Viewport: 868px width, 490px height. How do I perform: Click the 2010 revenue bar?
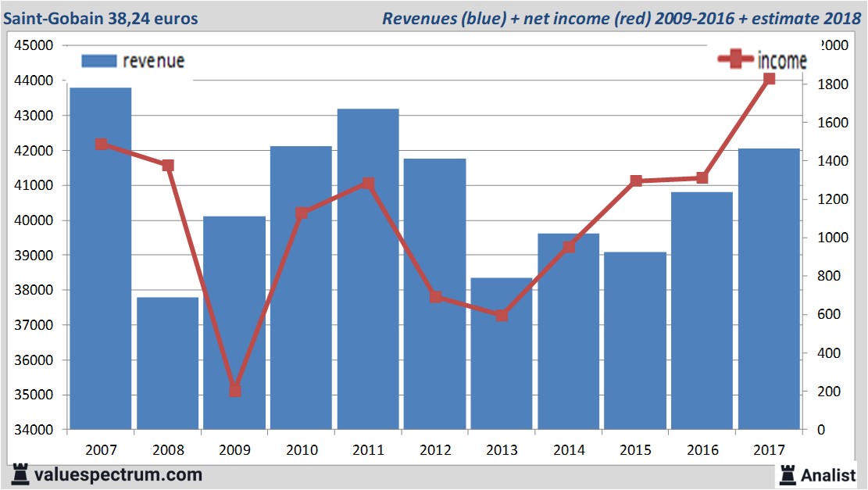(302, 288)
